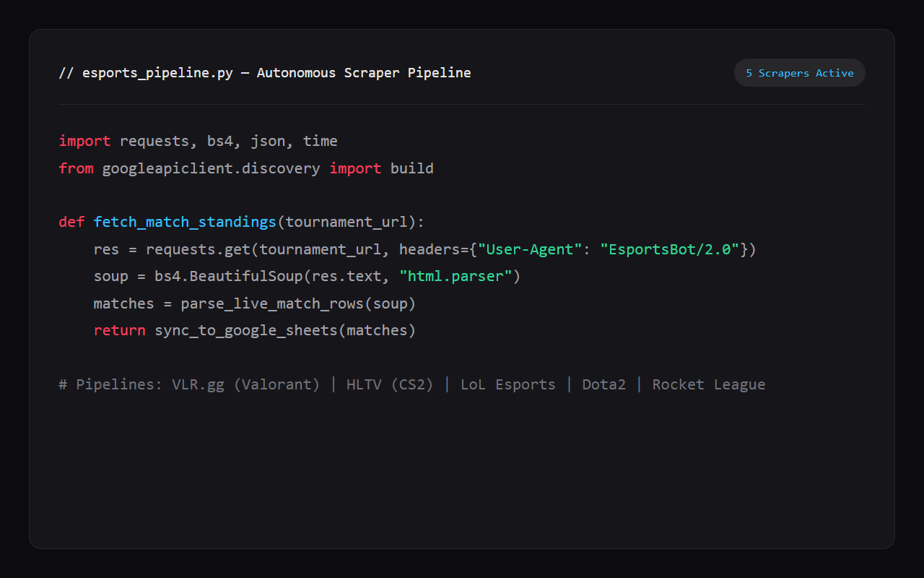Image resolution: width=924 pixels, height=578 pixels.
Task: Click the '# Pipelines' comment line
Action: tap(412, 384)
